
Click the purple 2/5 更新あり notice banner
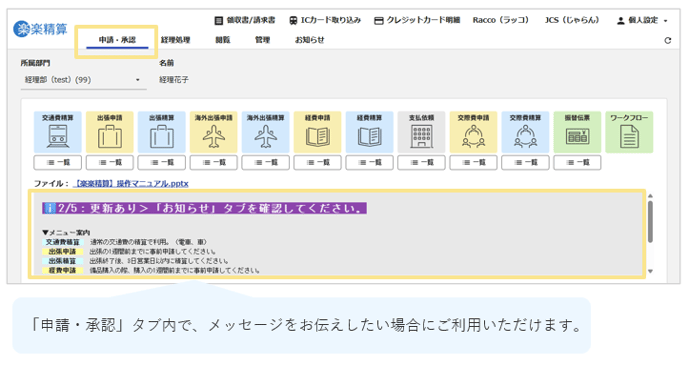tap(204, 208)
